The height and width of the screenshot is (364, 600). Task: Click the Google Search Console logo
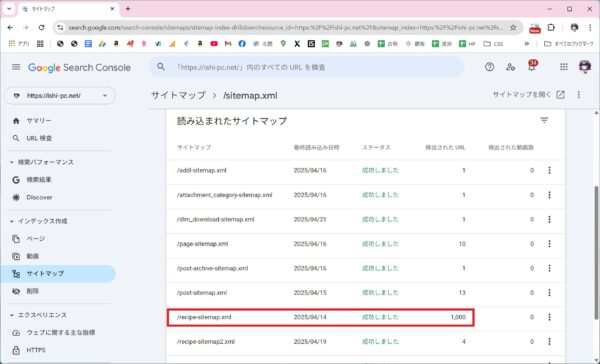(x=79, y=68)
